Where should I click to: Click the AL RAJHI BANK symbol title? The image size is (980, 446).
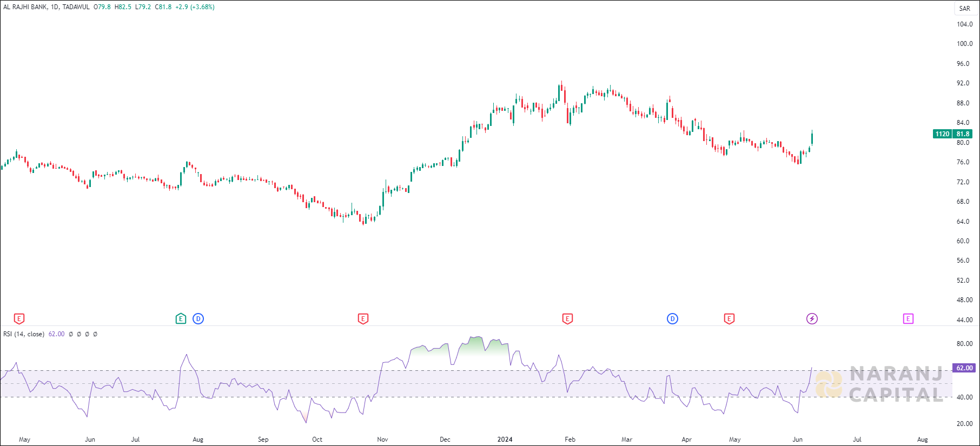coord(25,7)
